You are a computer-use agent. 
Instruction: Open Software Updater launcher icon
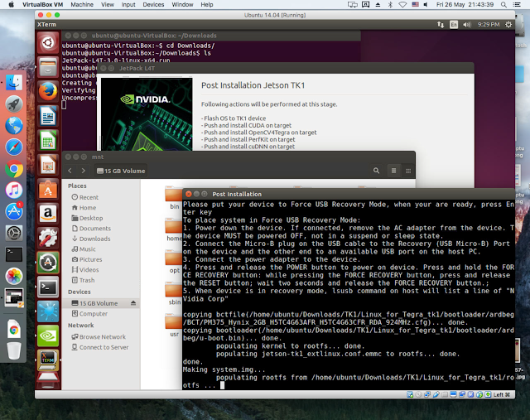point(48,262)
